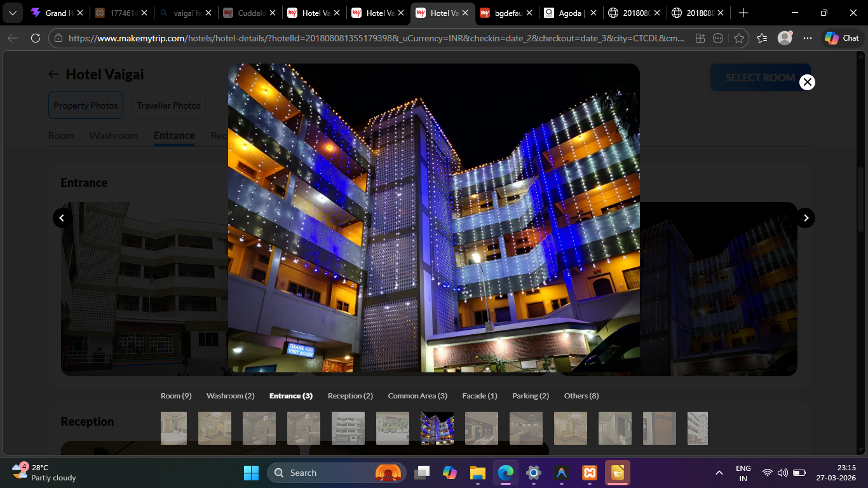
Task: Open the new tab plus button
Action: [743, 13]
